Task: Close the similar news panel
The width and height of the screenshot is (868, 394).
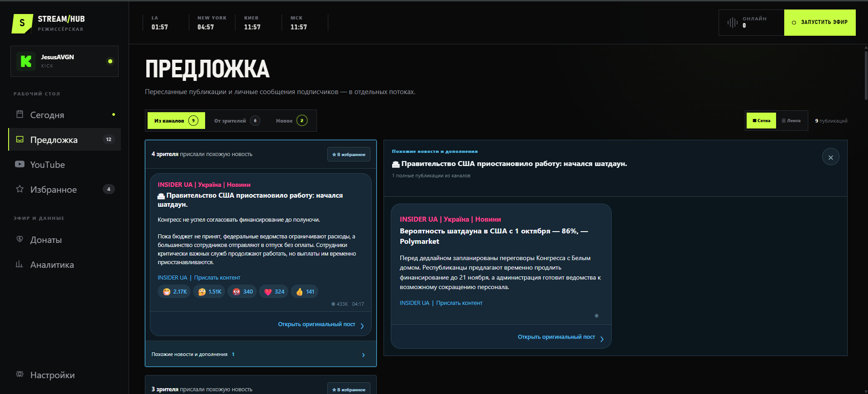Action: 830,157
